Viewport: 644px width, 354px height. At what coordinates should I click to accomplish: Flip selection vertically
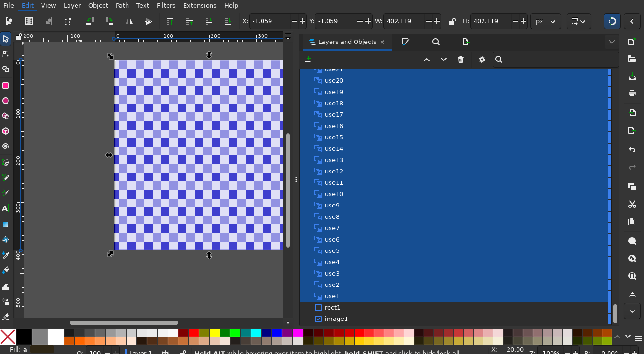click(x=148, y=21)
